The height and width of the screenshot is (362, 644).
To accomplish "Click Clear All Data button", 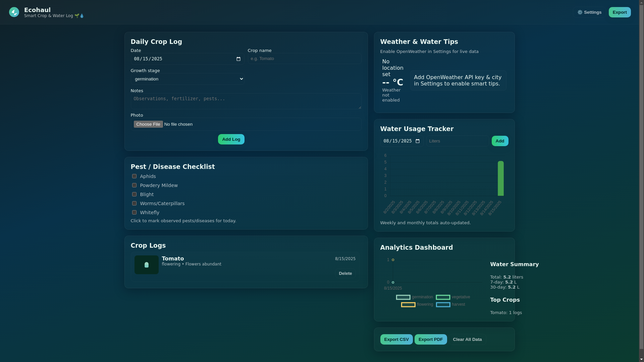I will point(467,340).
